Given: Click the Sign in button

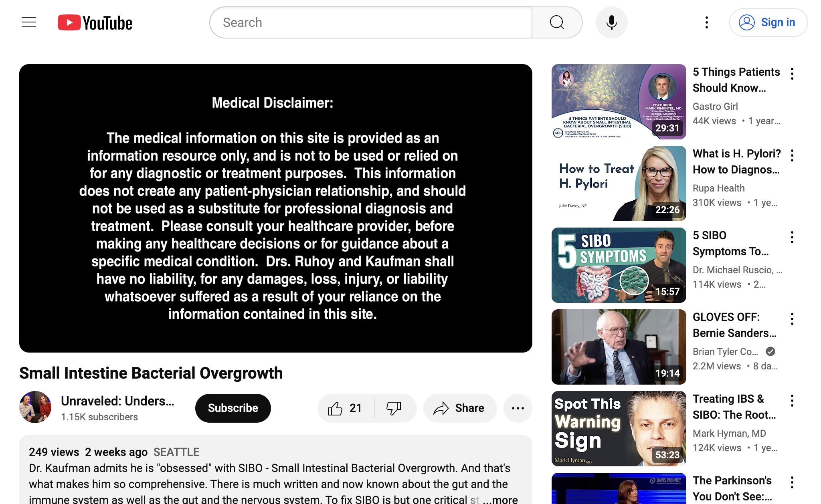Looking at the screenshot, I should click(768, 22).
